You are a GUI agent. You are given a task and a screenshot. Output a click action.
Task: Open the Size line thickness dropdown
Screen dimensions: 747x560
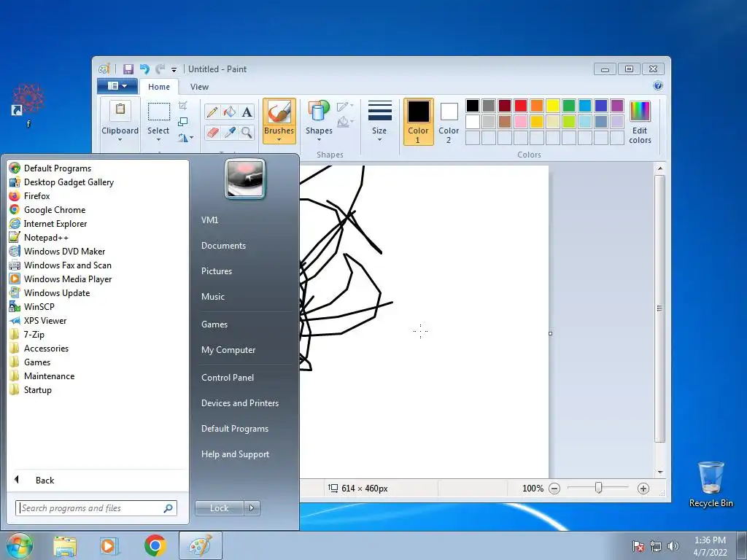click(x=379, y=140)
